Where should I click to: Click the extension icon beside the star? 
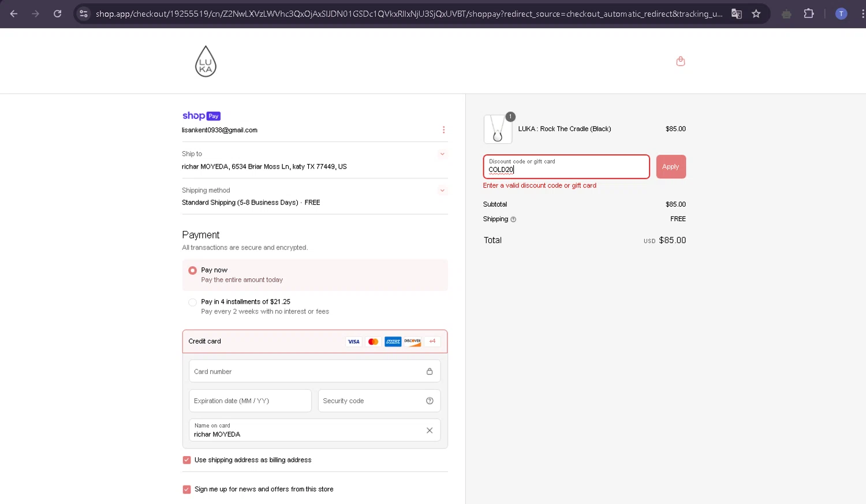coord(786,14)
